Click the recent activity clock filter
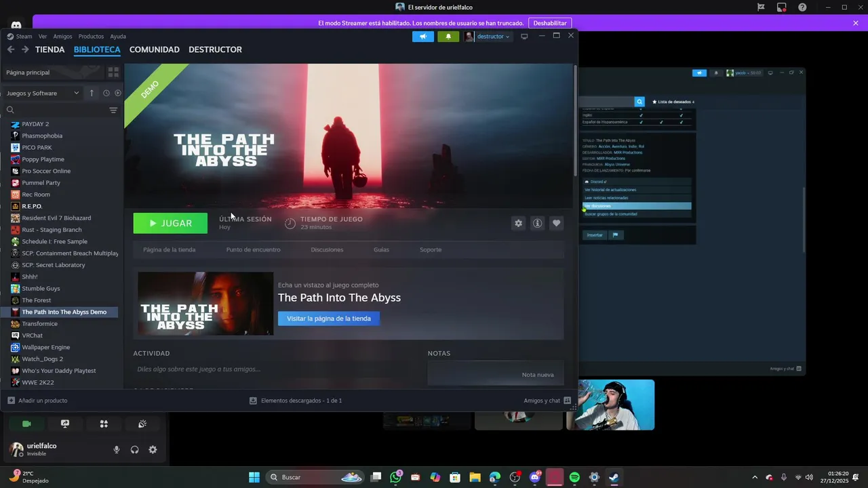The image size is (868, 488). 106,93
